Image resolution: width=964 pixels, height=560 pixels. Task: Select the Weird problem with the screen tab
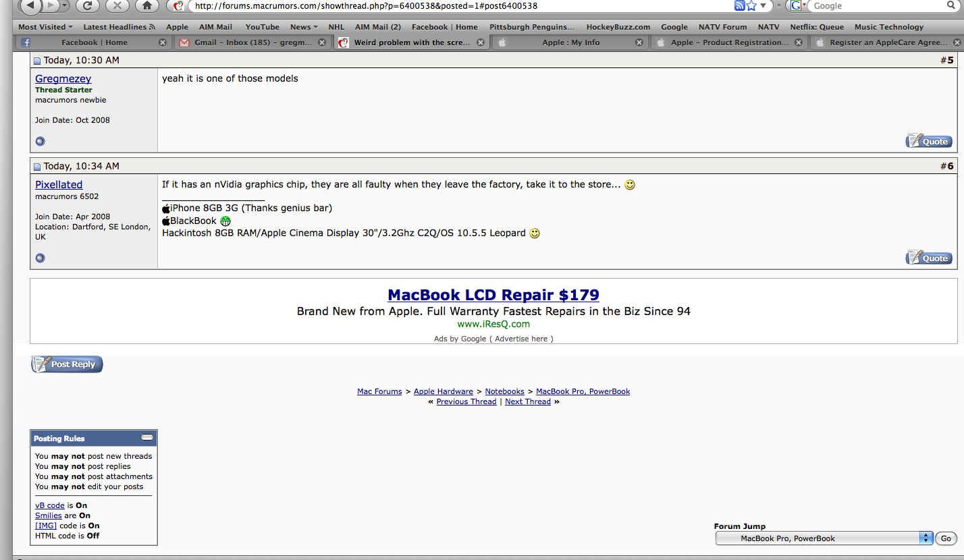412,42
